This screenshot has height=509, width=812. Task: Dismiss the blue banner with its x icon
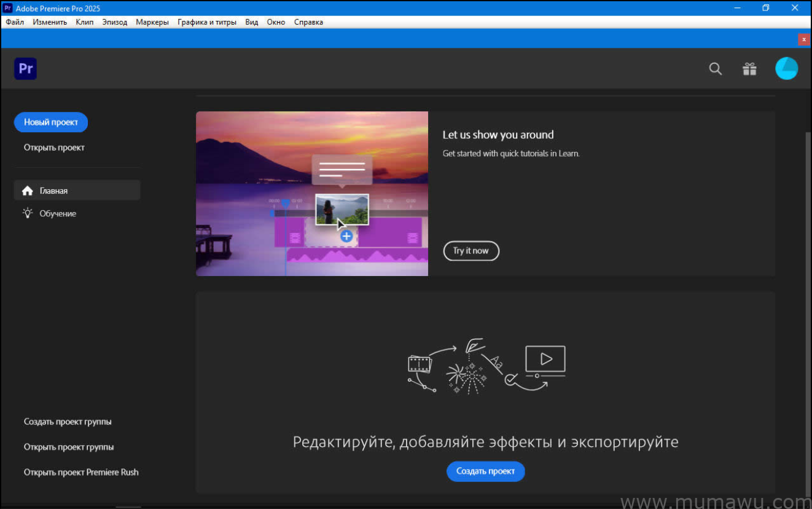click(x=803, y=39)
